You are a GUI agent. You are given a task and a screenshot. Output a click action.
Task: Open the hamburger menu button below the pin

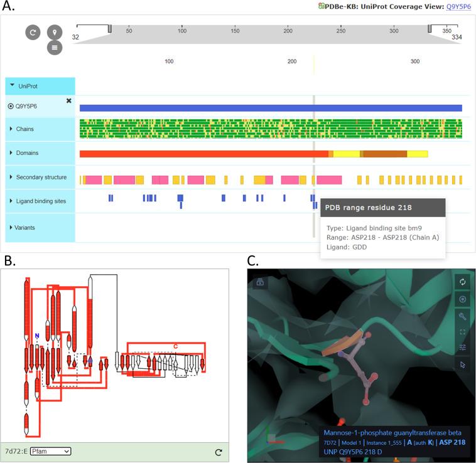pyautogui.click(x=55, y=48)
